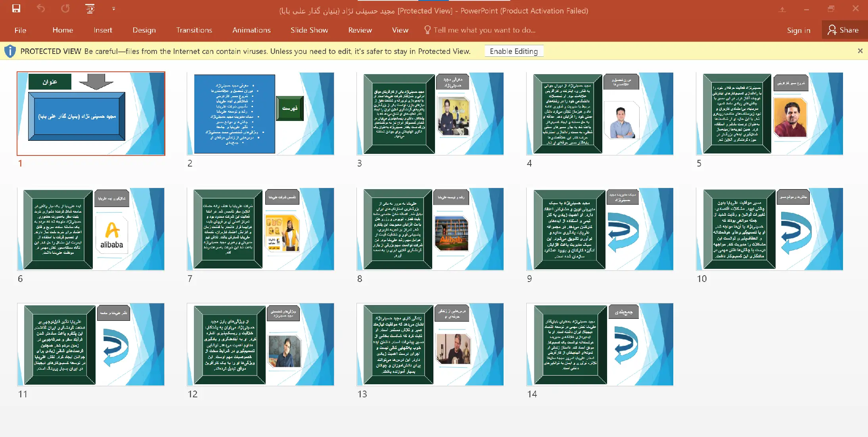Click the Save icon in quick access toolbar
The height and width of the screenshot is (437, 868).
pyautogui.click(x=16, y=9)
